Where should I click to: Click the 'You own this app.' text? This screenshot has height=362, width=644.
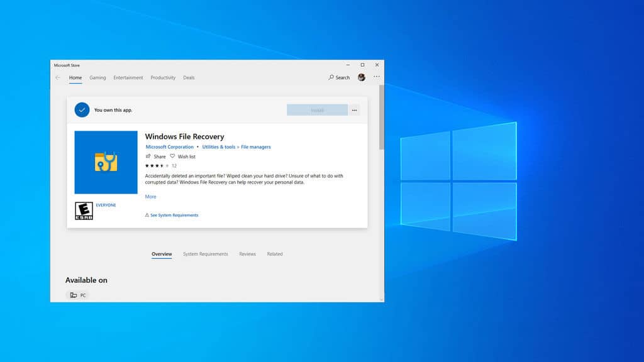pyautogui.click(x=113, y=110)
